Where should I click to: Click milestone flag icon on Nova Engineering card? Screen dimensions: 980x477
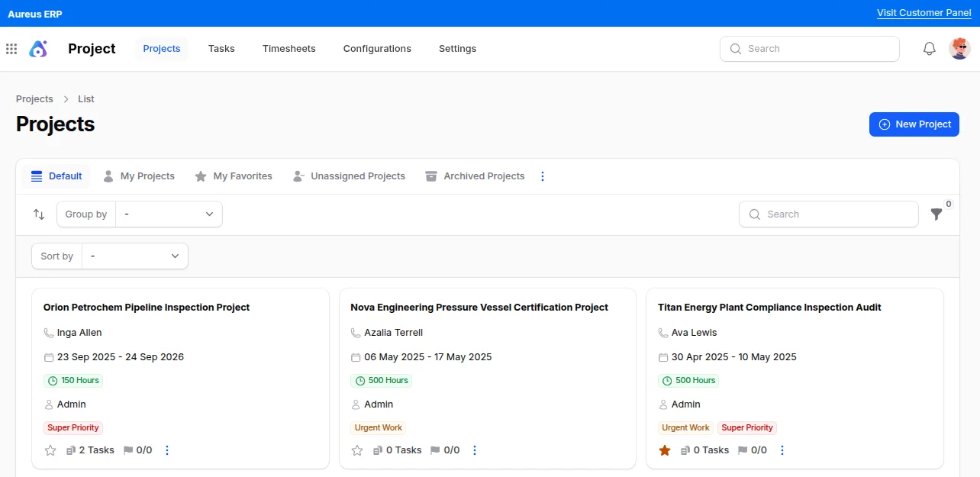tap(435, 450)
